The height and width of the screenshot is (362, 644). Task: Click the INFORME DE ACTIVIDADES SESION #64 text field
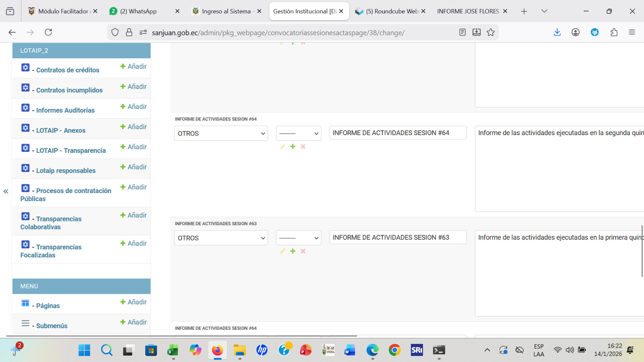(398, 133)
